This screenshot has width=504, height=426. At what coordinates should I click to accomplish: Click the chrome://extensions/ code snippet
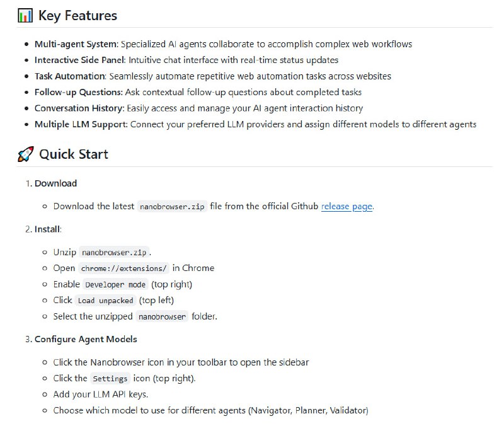point(124,268)
